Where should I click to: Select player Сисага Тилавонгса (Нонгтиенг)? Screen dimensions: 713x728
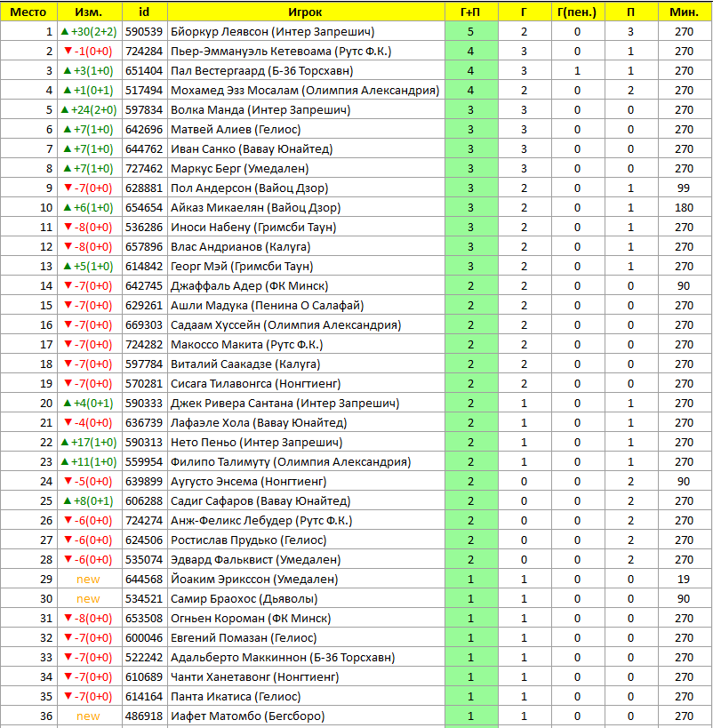255,383
